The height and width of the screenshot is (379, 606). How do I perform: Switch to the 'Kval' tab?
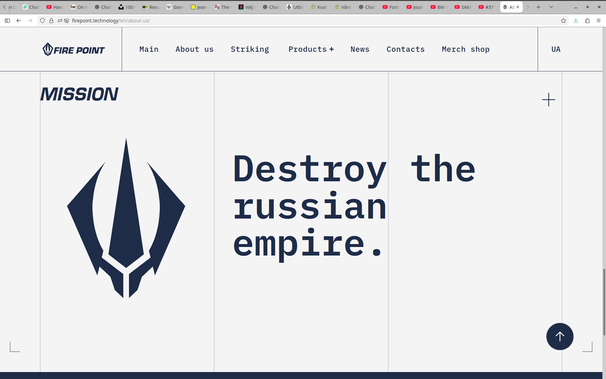[x=318, y=7]
